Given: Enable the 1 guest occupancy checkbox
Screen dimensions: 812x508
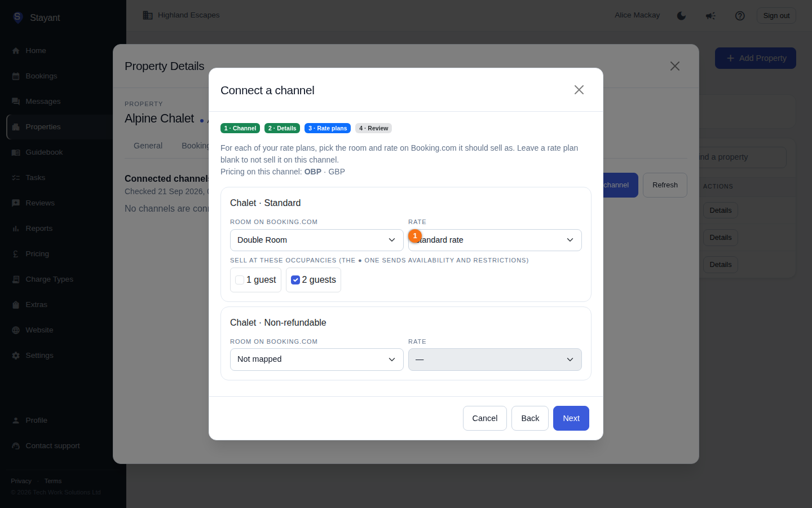Looking at the screenshot, I should [x=240, y=280].
